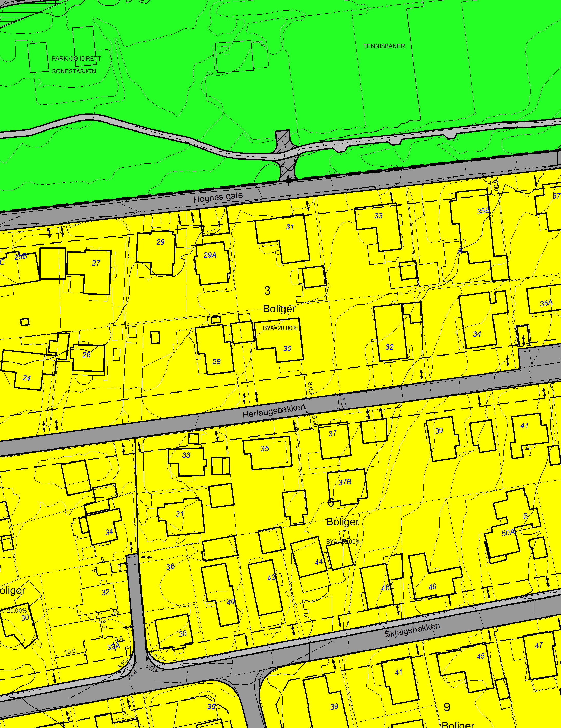Screen dimensions: 561x728
Task: Click house number 37B
Action: (x=345, y=482)
